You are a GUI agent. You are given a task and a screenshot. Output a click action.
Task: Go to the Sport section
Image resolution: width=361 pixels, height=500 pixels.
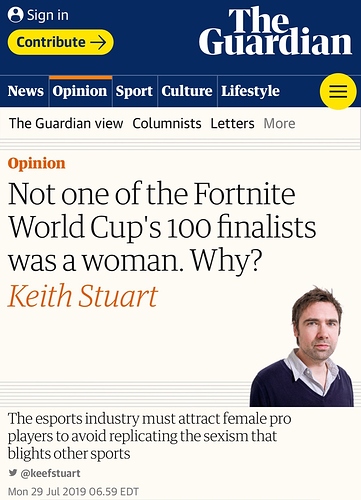point(134,91)
